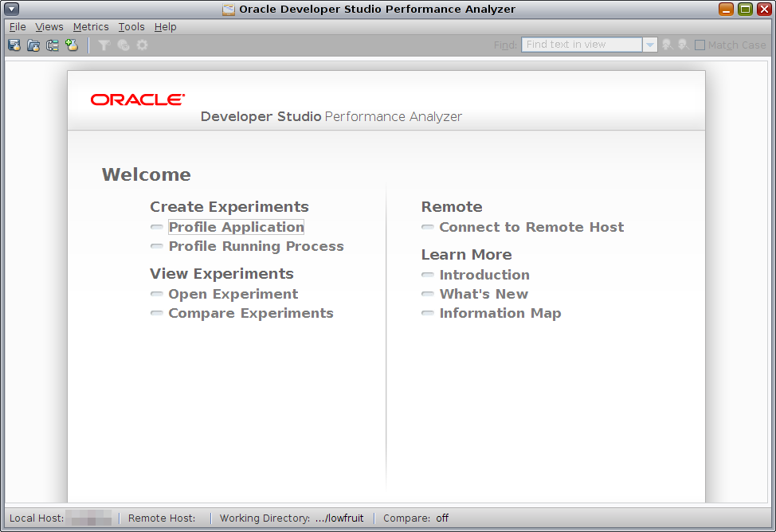This screenshot has width=776, height=532.
Task: Click the Remote Host status entry
Action: tap(162, 518)
